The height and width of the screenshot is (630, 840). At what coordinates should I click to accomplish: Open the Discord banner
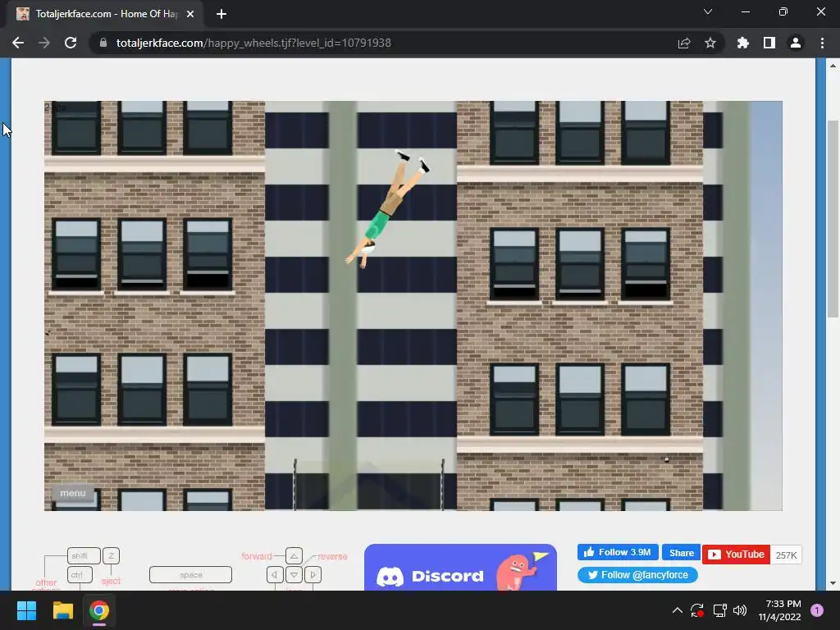(x=460, y=568)
